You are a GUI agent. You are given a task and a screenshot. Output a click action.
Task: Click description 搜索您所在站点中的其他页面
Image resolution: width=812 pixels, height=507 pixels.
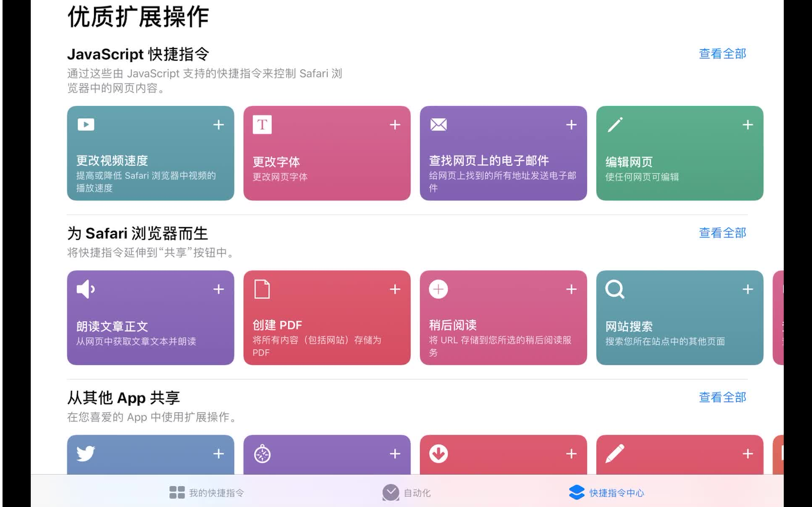pyautogui.click(x=665, y=341)
